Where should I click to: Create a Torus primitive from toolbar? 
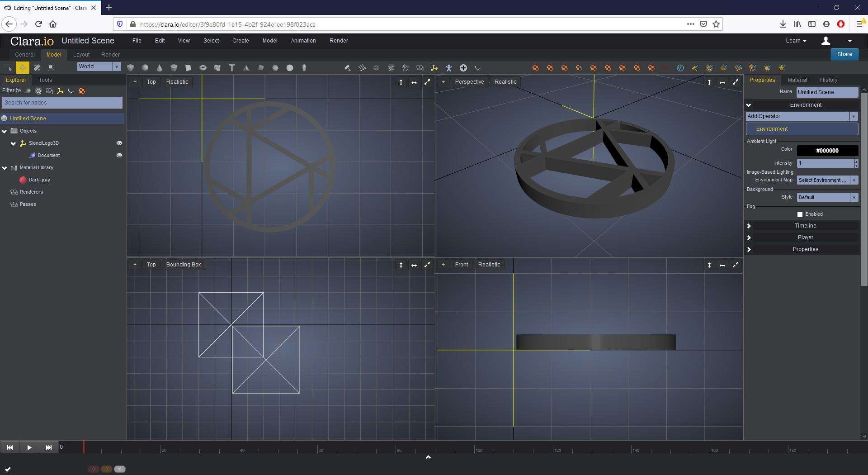(203, 68)
